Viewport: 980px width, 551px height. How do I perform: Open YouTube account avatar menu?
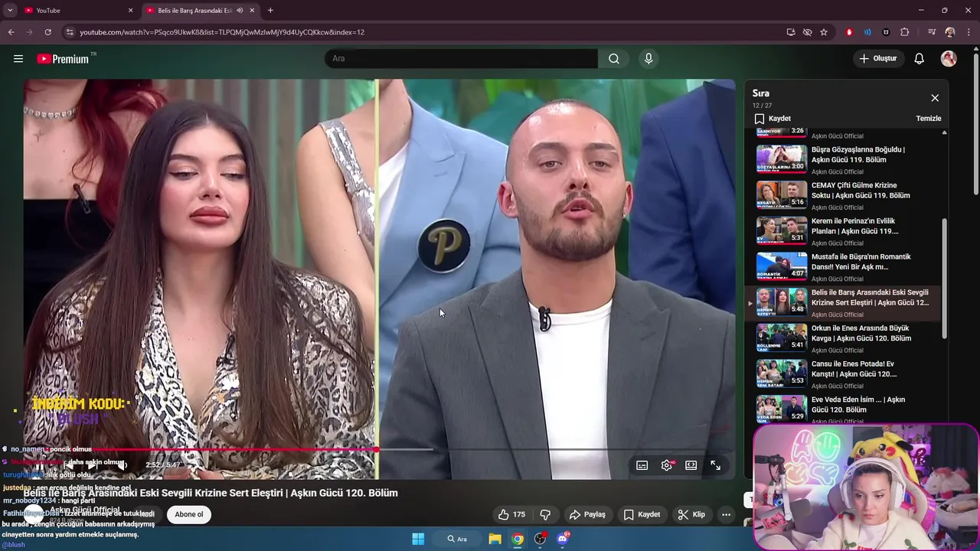pyautogui.click(x=949, y=59)
